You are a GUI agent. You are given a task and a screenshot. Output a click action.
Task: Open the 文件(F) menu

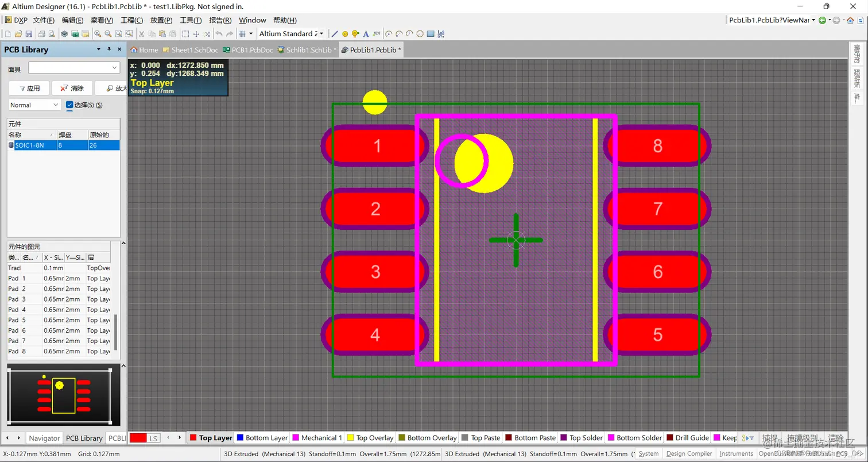[44, 20]
